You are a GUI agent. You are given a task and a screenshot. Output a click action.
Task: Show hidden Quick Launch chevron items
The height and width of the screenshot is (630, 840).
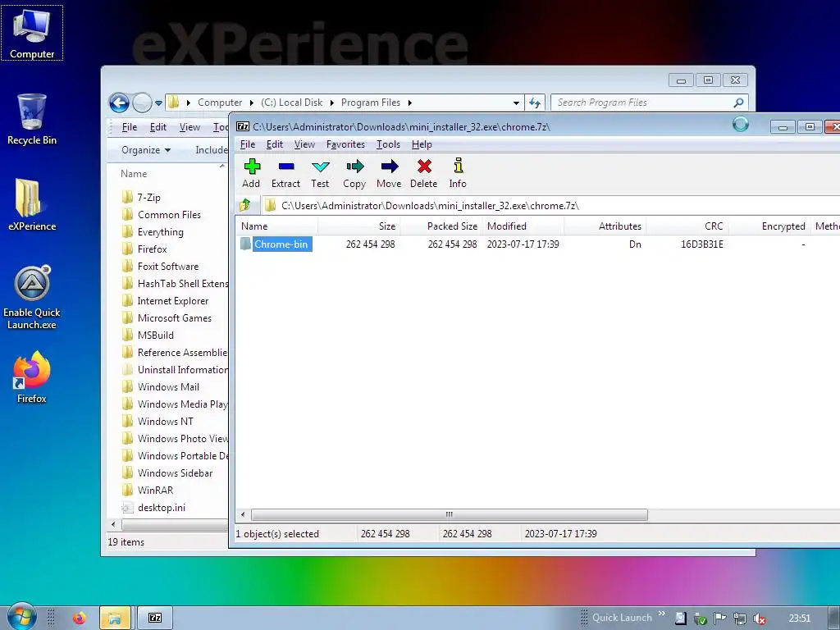click(x=662, y=614)
